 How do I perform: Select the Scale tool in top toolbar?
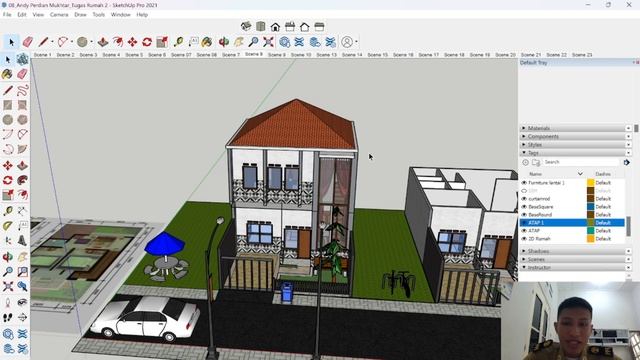click(x=162, y=42)
